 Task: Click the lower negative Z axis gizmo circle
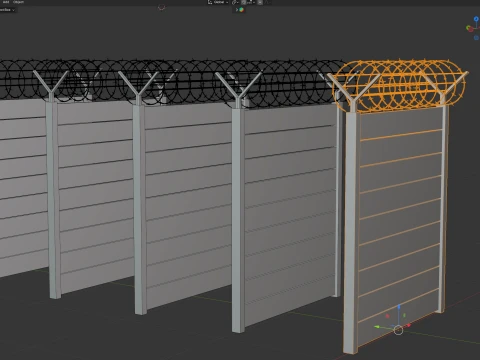pyautogui.click(x=477, y=38)
